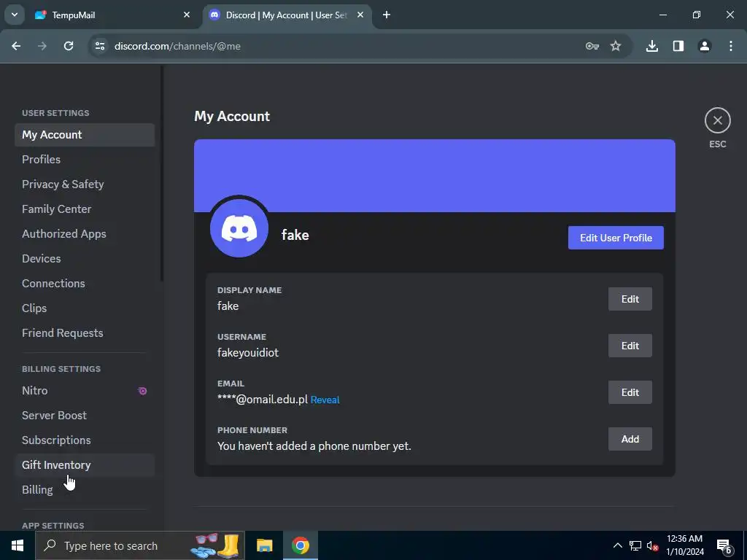Edit the username fakeyouidiot
Image resolution: width=747 pixels, height=560 pixels.
tap(630, 346)
